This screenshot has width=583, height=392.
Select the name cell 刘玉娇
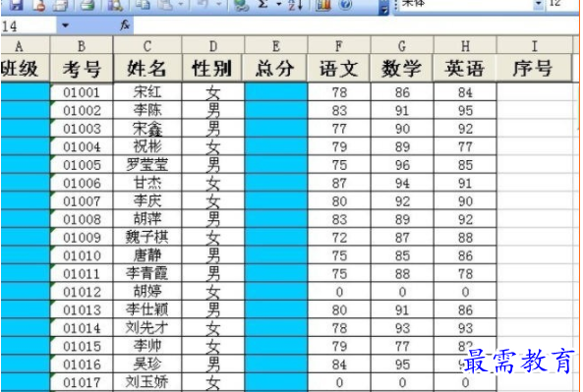pos(147,382)
